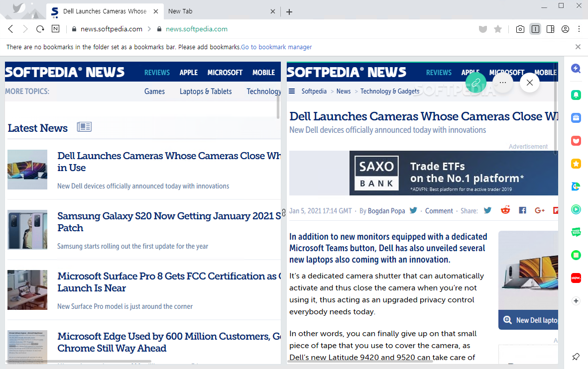Image resolution: width=588 pixels, height=369 pixels.
Task: Expand the Softpedia hamburger menu in right pane
Action: (x=292, y=91)
